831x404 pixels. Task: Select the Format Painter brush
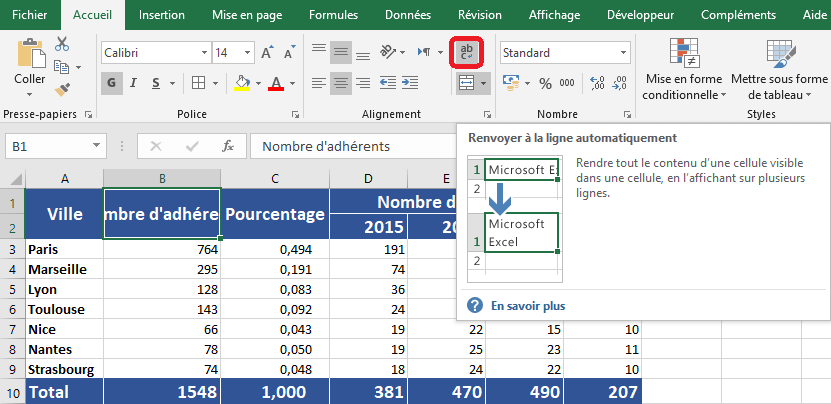click(62, 90)
